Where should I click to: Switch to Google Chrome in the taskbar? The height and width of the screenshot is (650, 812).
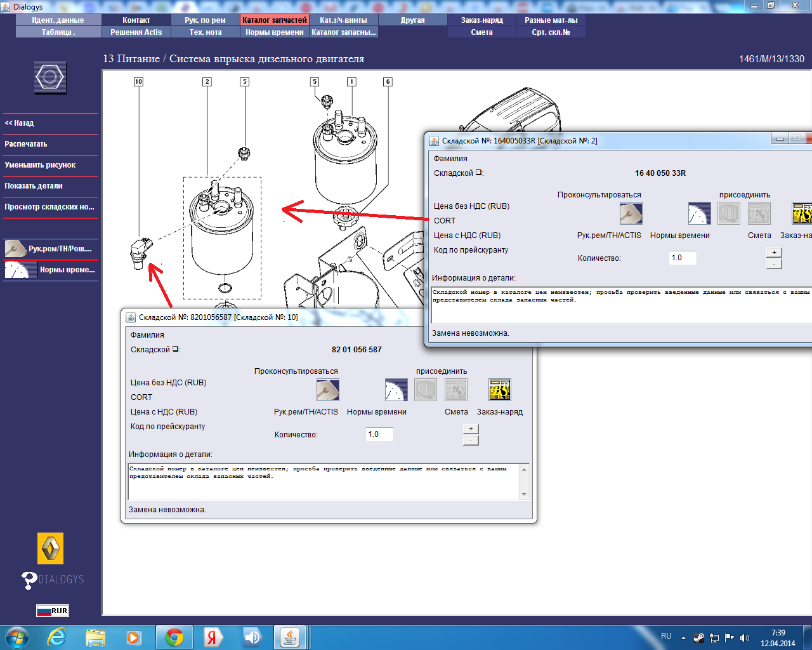click(x=174, y=637)
